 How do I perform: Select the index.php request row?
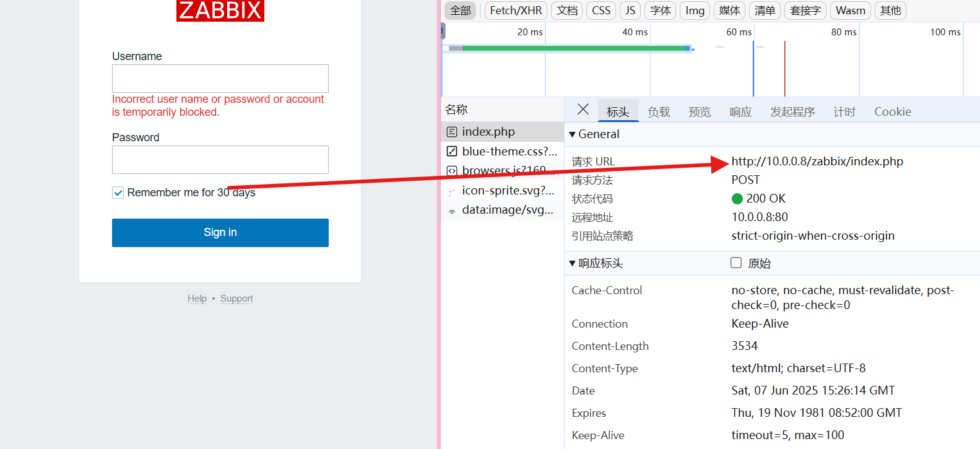[x=503, y=132]
